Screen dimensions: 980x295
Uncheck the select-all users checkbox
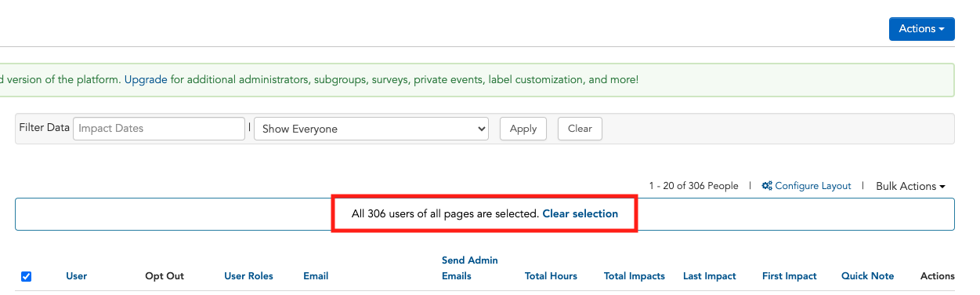point(26,276)
